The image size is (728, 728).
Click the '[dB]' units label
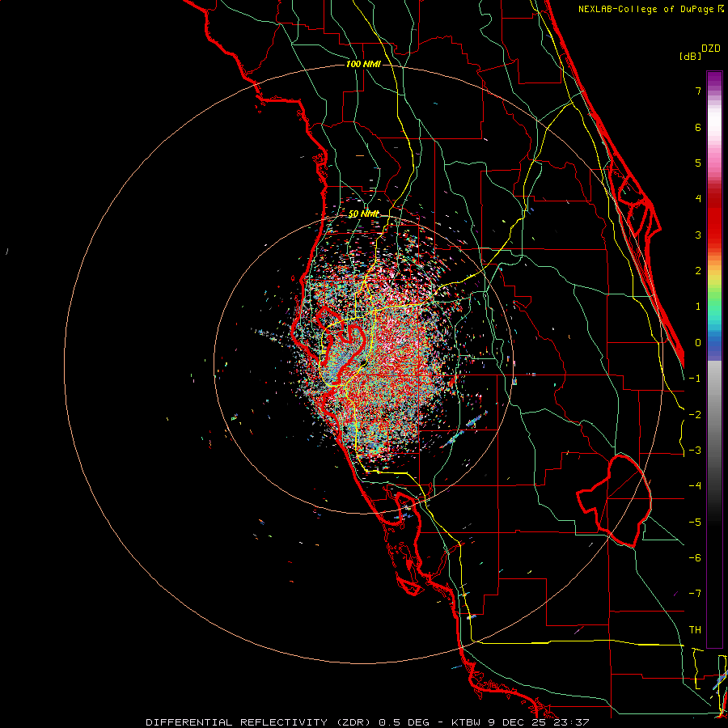coord(691,56)
